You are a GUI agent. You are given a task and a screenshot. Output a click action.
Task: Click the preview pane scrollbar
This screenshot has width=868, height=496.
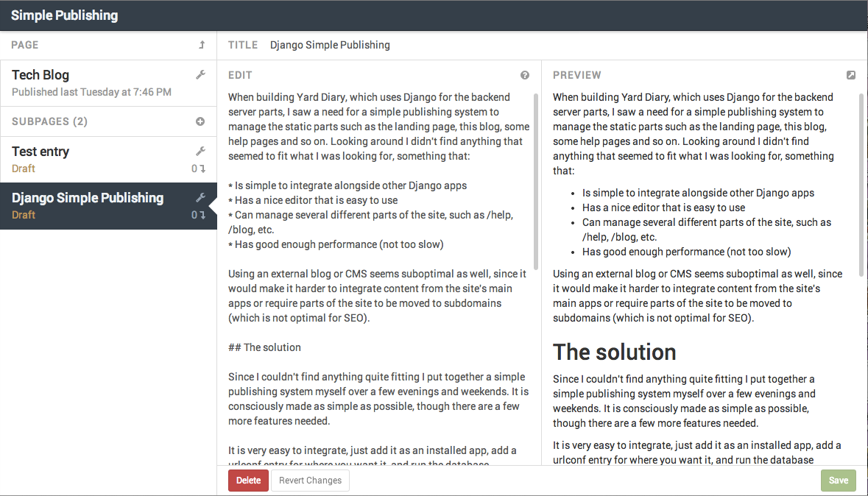pos(861,185)
